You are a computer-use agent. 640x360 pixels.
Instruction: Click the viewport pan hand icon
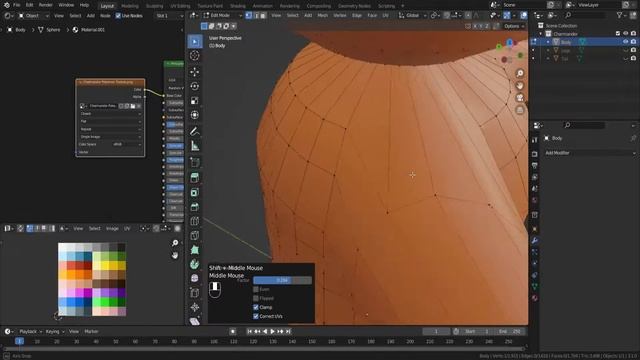pos(520,86)
